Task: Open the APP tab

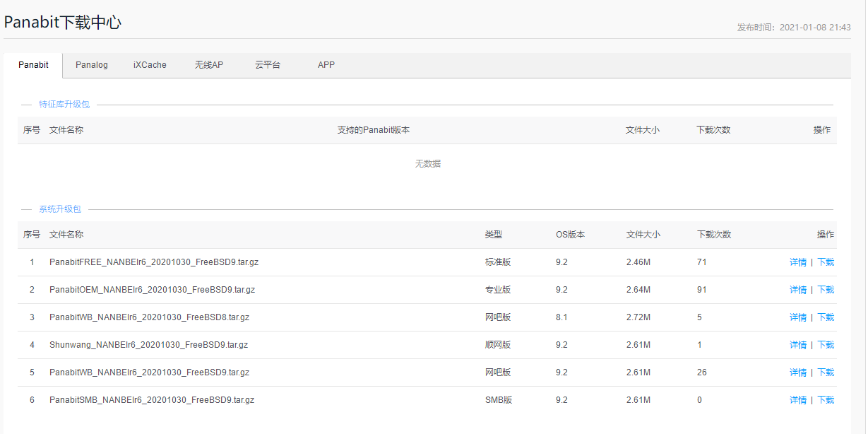Action: pyautogui.click(x=326, y=65)
